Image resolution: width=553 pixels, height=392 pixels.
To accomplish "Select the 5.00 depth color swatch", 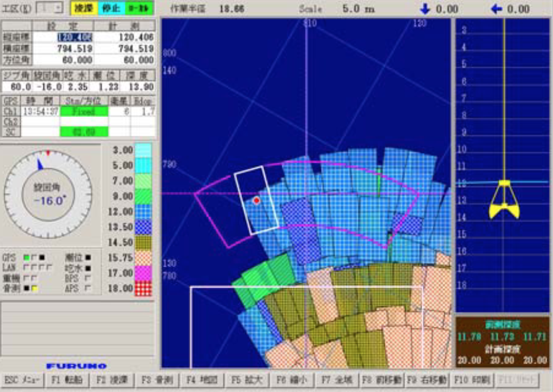I will pyautogui.click(x=143, y=166).
